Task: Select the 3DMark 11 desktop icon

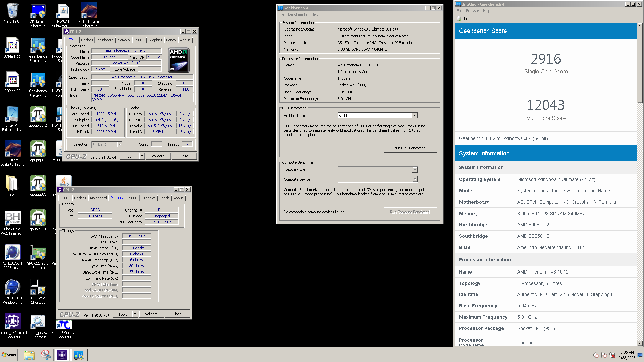Action: [x=12, y=48]
